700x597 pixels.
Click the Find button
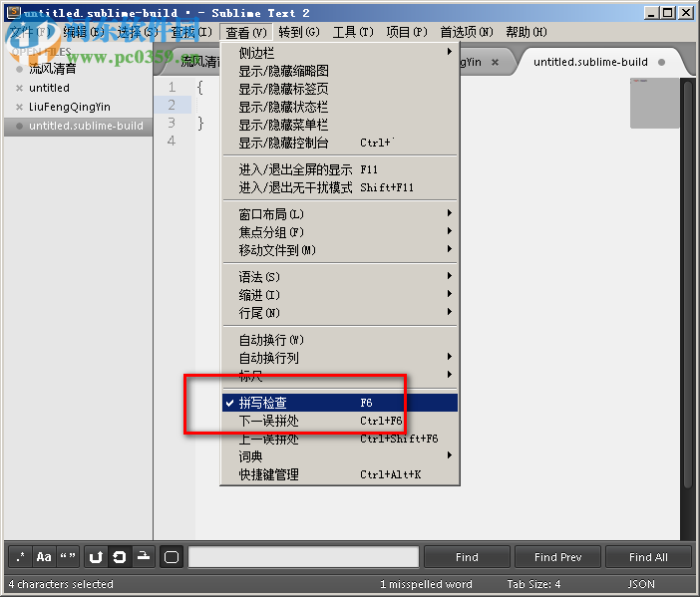point(467,557)
